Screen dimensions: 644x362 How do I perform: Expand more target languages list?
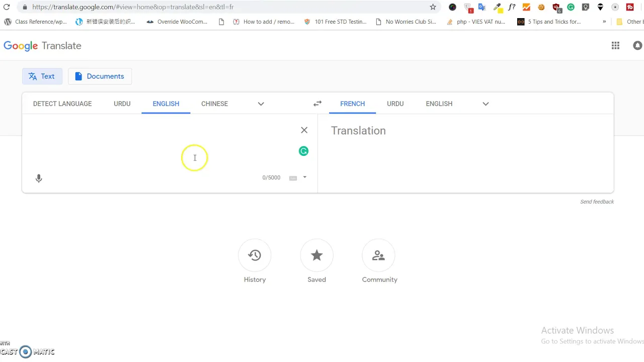pos(486,104)
